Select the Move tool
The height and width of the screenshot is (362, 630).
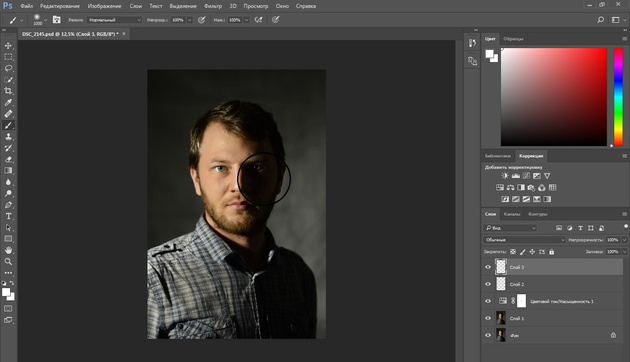coord(8,45)
